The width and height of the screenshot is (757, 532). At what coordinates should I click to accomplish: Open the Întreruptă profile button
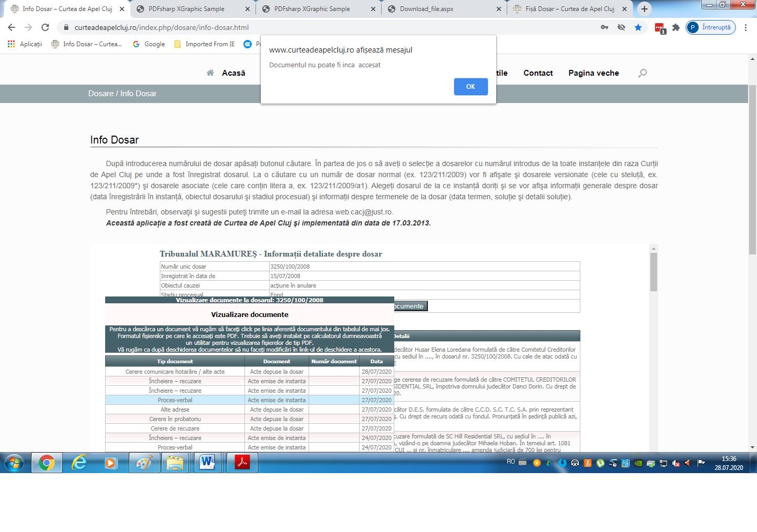[710, 27]
